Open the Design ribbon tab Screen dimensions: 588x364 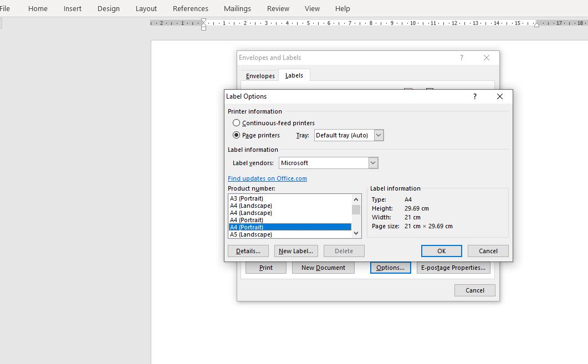pyautogui.click(x=109, y=8)
